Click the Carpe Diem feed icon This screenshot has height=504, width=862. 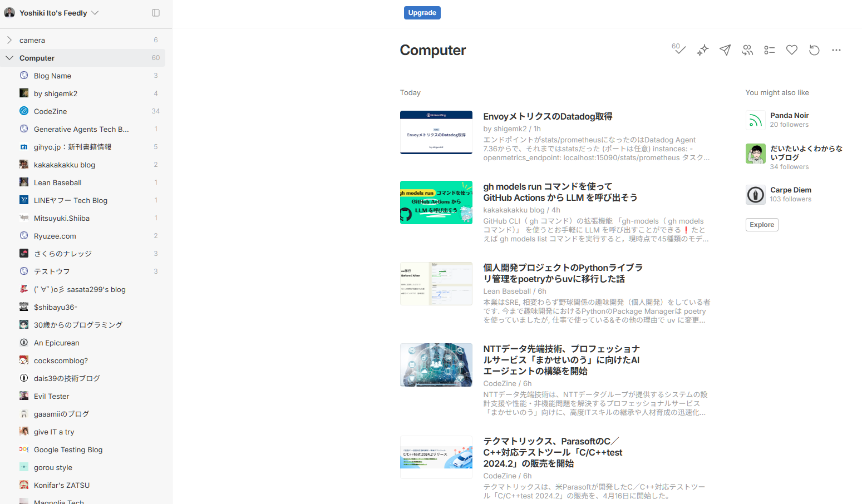click(756, 195)
